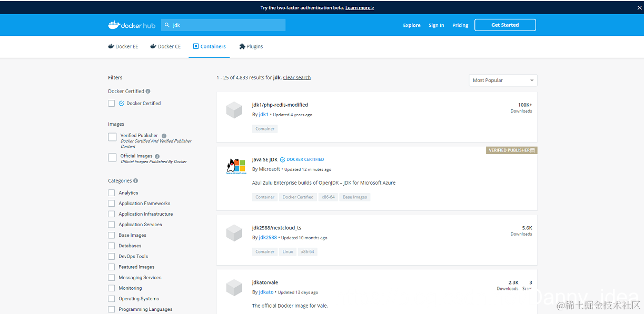The height and width of the screenshot is (314, 644).
Task: Click info icon next to Docker Certified heading
Action: pyautogui.click(x=148, y=91)
